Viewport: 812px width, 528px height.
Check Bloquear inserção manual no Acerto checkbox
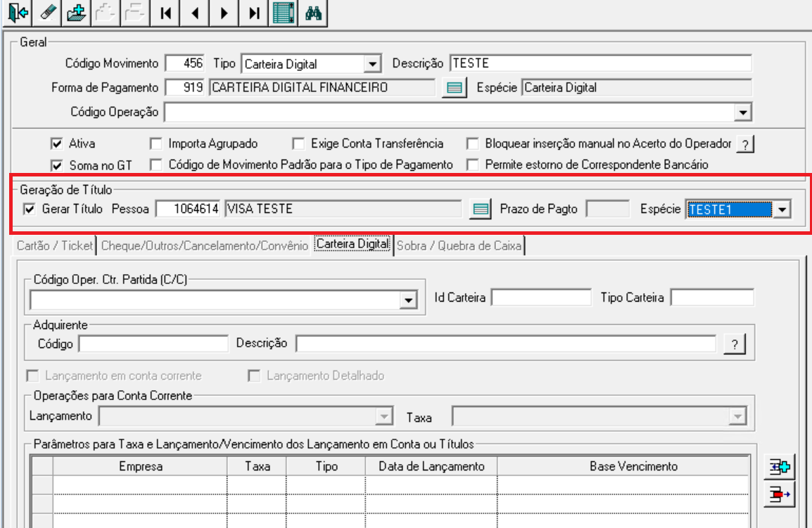point(472,143)
